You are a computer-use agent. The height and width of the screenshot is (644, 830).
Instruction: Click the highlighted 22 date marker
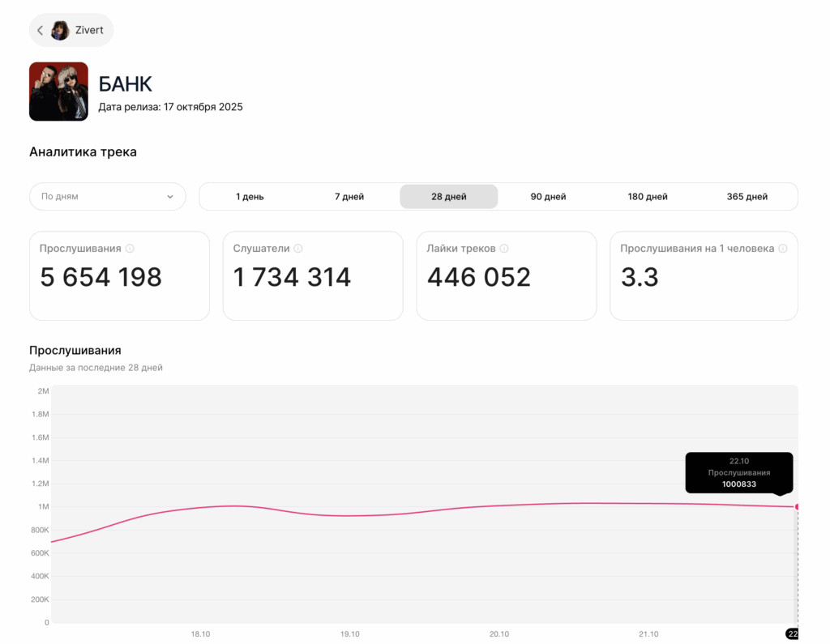point(792,634)
